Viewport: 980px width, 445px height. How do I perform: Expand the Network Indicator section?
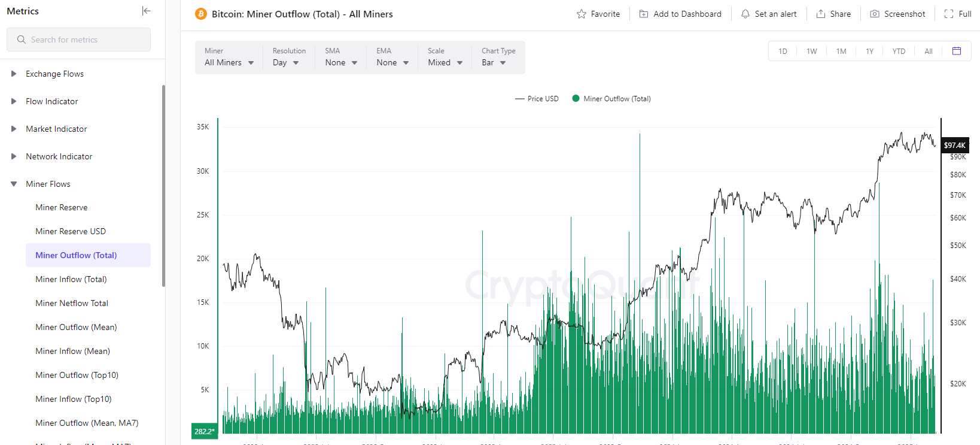(14, 156)
